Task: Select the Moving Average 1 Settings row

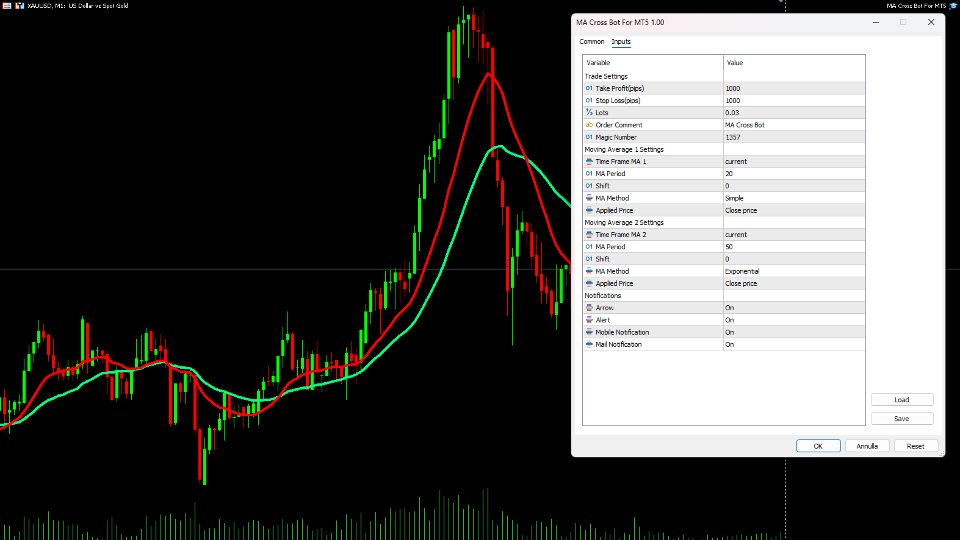Action: point(724,149)
